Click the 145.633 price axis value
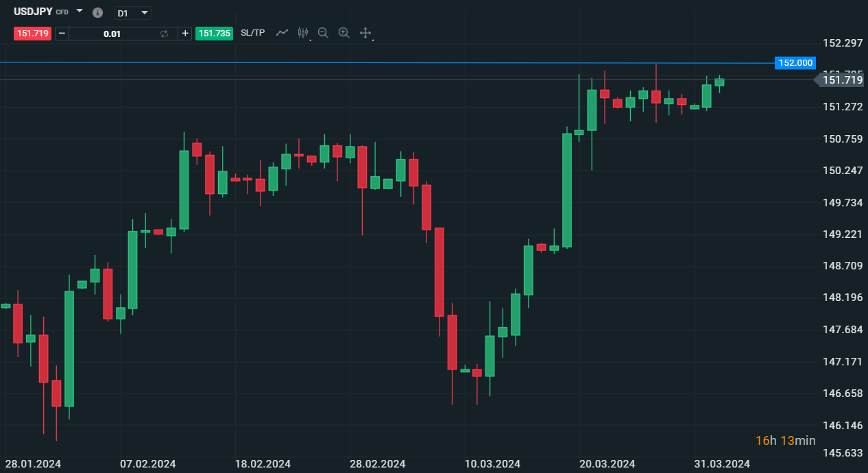 pyautogui.click(x=843, y=453)
